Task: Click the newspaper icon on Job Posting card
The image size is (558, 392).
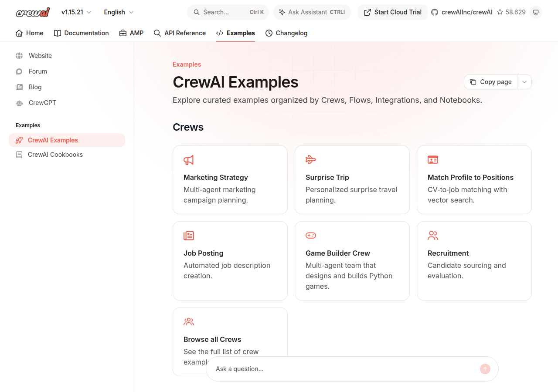Action: 189,236
